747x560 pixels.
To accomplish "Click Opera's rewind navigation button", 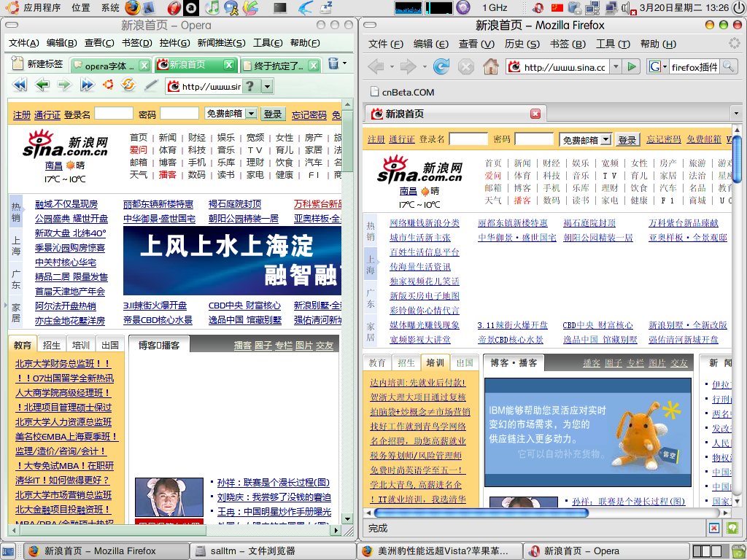I will (x=20, y=85).
